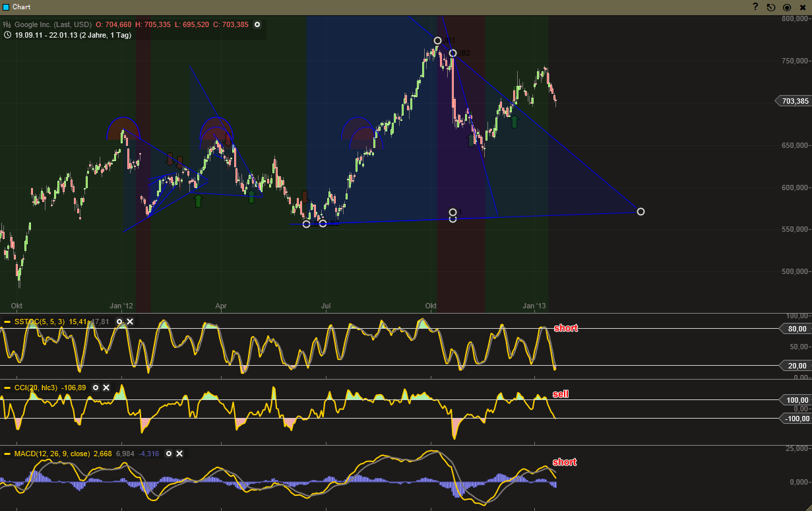The height and width of the screenshot is (511, 812).
Task: Open the help question mark icon
Action: pyautogui.click(x=755, y=7)
